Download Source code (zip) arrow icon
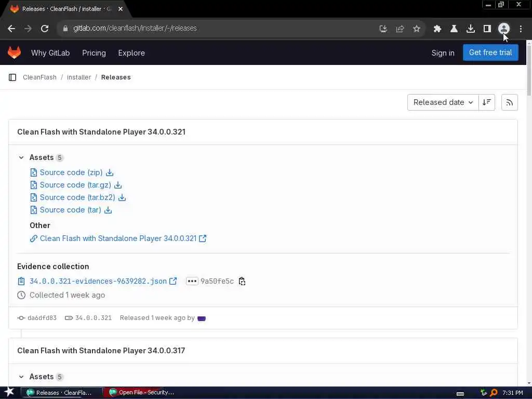The width and height of the screenshot is (532, 399). (x=110, y=172)
